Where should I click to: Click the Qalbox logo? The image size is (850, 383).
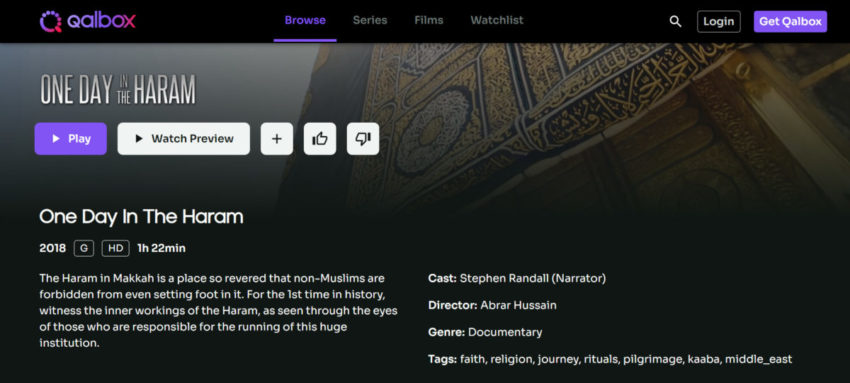(88, 21)
